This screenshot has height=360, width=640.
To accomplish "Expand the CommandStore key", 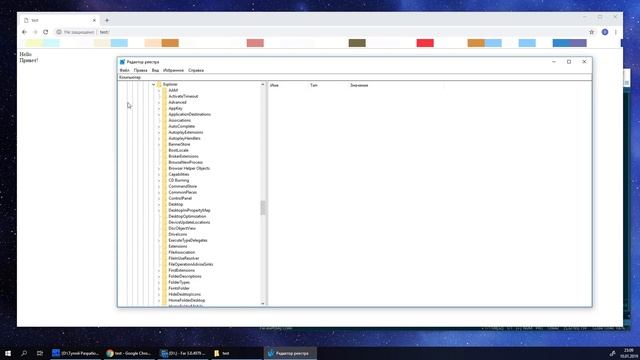I will point(159,186).
